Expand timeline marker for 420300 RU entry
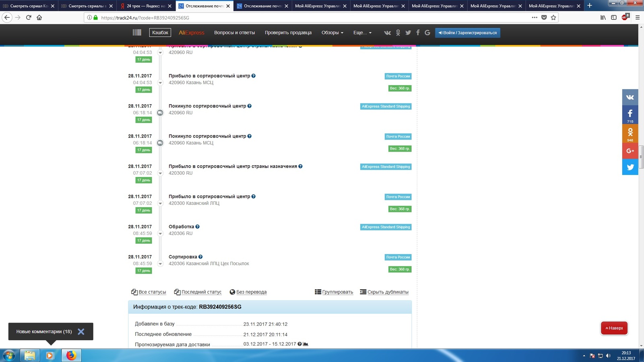 (x=160, y=173)
